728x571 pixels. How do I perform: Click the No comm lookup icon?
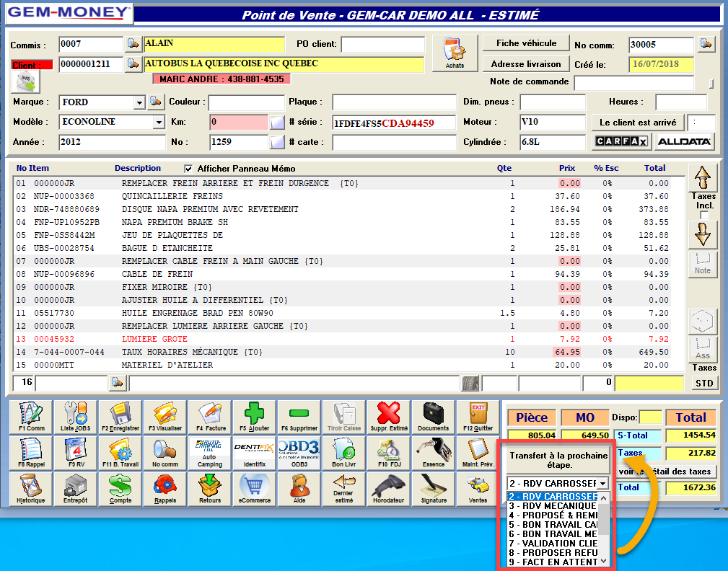coord(706,43)
